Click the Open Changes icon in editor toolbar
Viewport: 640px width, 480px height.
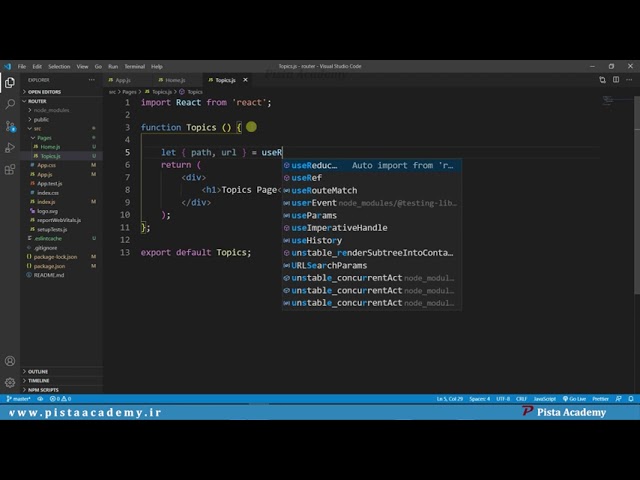click(x=602, y=80)
